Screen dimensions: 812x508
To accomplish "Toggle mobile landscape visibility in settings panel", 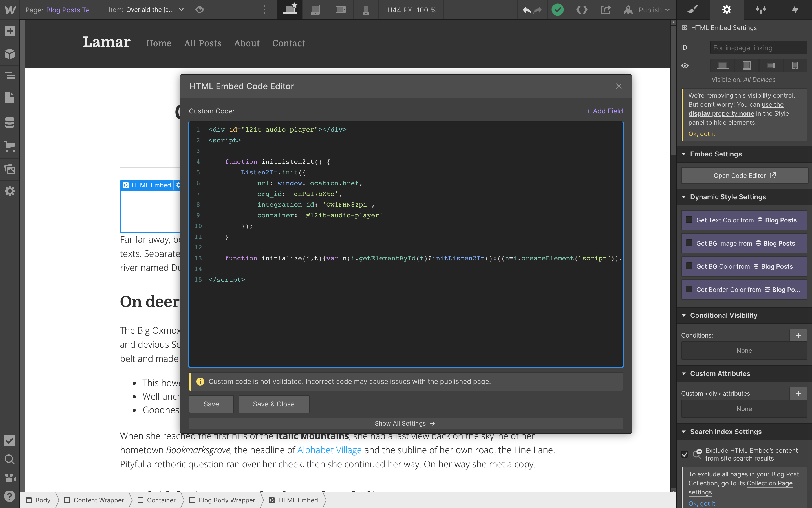I will (771, 65).
